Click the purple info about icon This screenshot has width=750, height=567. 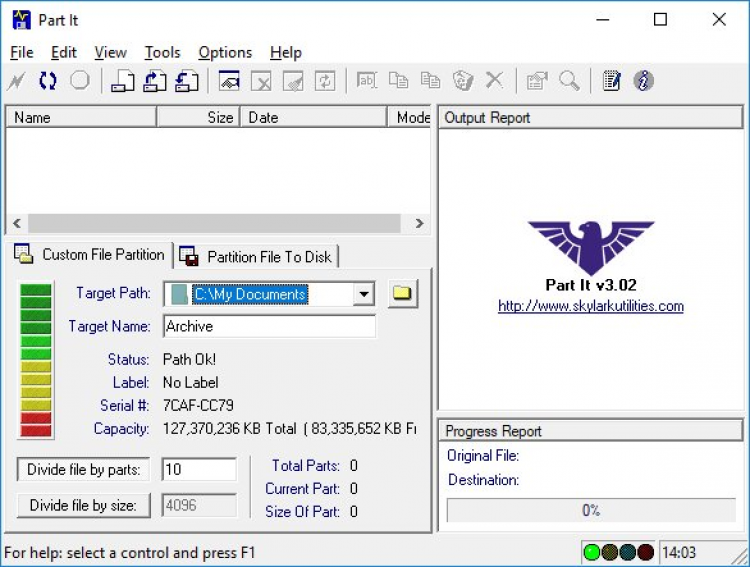643,80
